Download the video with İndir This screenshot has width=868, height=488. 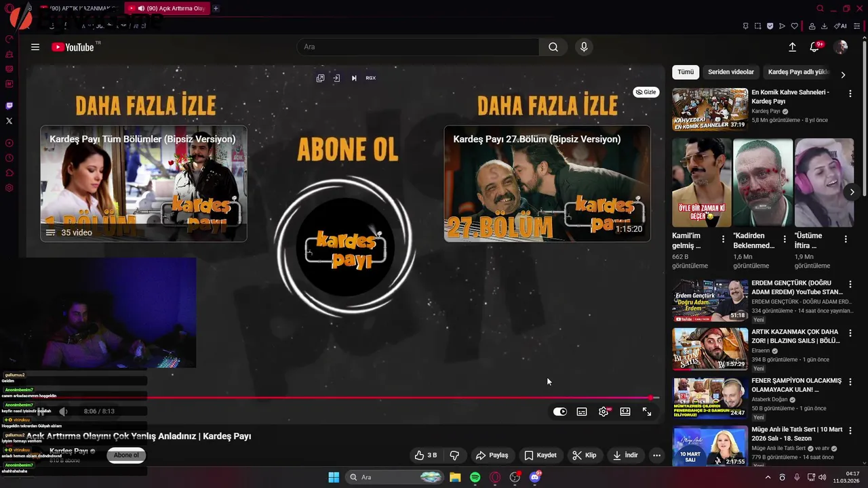pos(625,455)
